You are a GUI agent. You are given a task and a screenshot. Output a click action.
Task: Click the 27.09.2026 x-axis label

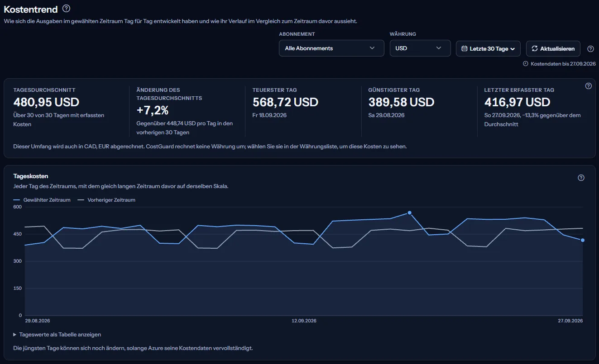pyautogui.click(x=570, y=321)
